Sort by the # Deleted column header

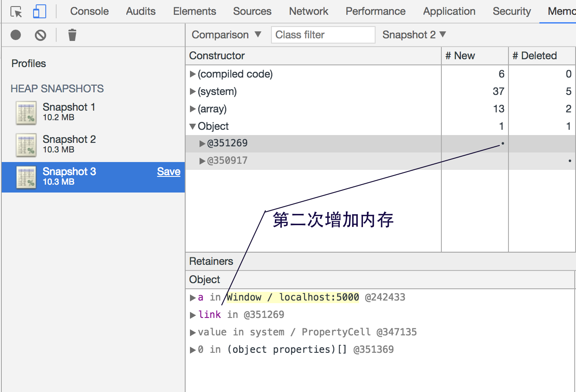click(x=542, y=56)
